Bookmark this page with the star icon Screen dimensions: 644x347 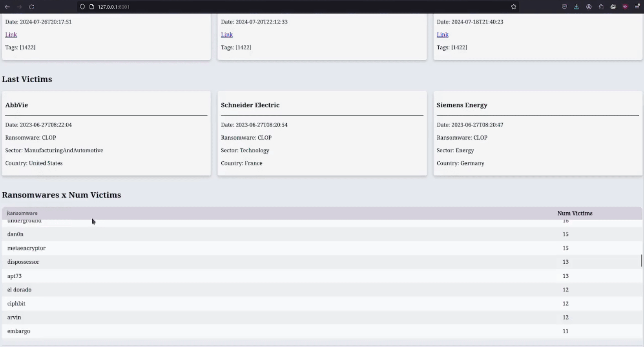point(513,7)
